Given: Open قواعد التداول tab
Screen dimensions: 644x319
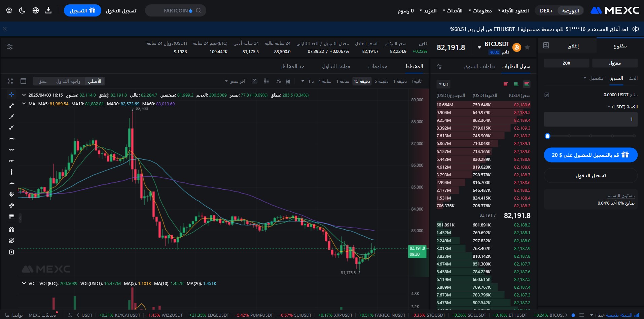Looking at the screenshot, I should pos(336,66).
